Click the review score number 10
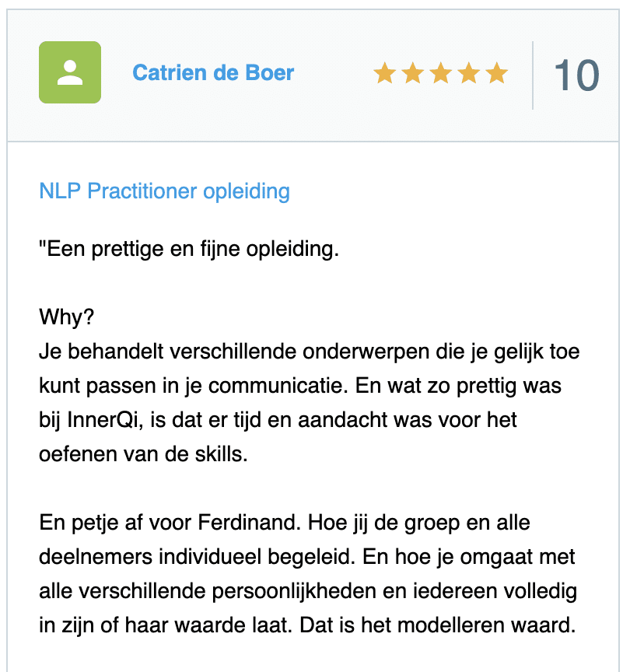630x672 pixels. (x=576, y=75)
